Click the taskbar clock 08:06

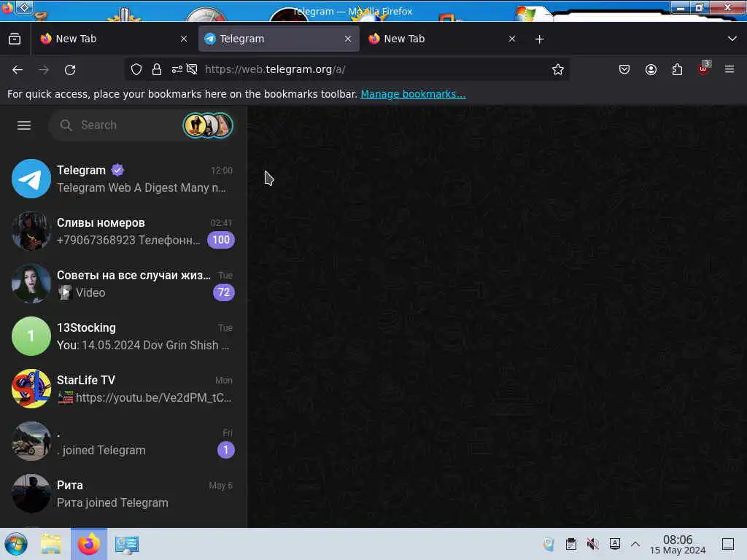click(x=678, y=544)
